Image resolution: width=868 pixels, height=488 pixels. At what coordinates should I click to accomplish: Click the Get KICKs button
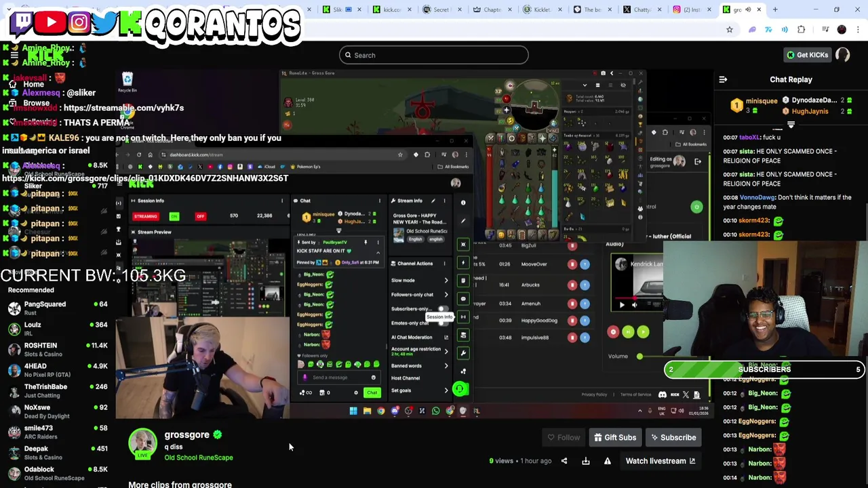tap(807, 55)
